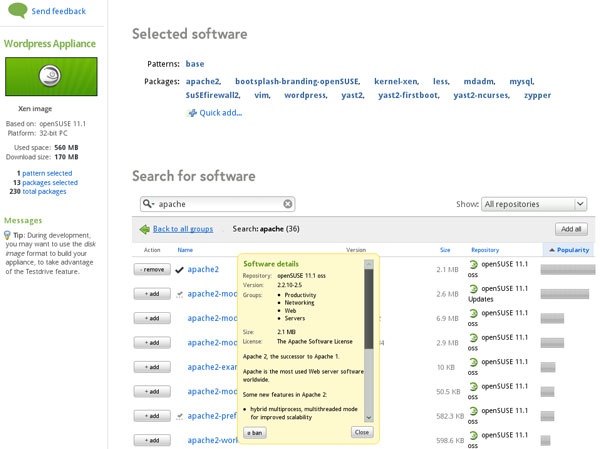Sort the list by Name column

185,250
